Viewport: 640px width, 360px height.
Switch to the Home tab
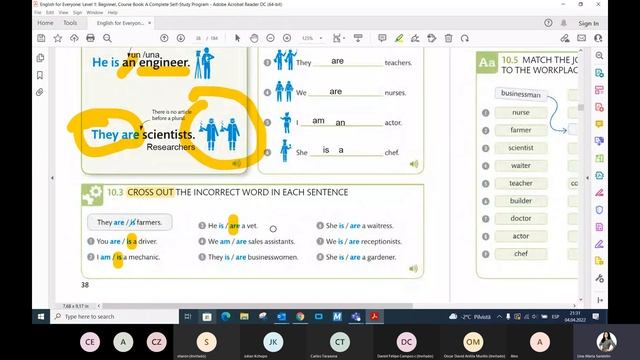pos(45,23)
